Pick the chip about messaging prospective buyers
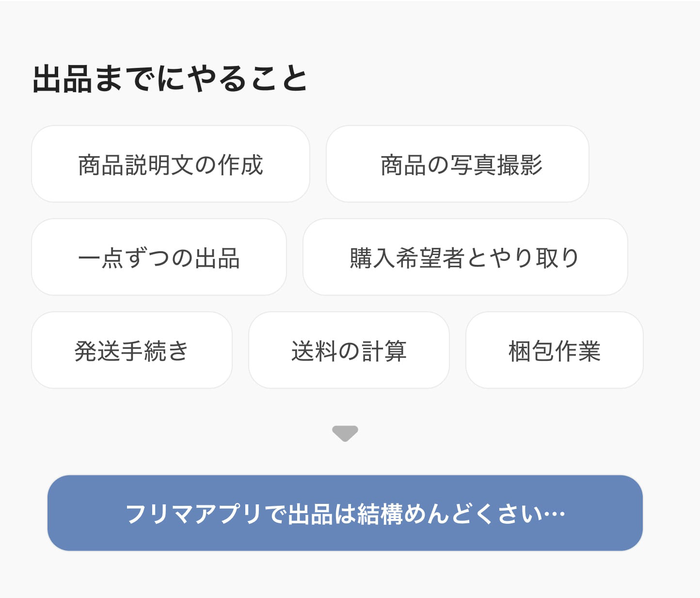 tap(465, 257)
